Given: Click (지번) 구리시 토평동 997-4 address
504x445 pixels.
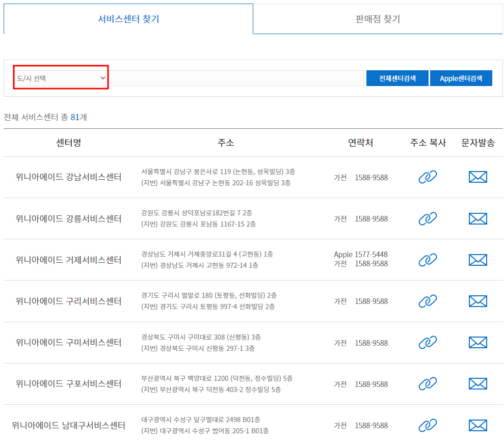Looking at the screenshot, I should pos(208,307).
